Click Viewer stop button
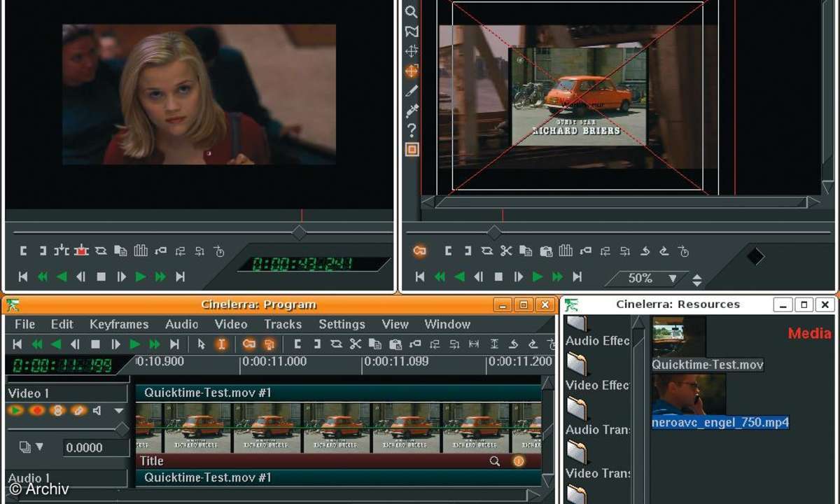Viewport: 840px width, 504px height. click(x=101, y=277)
